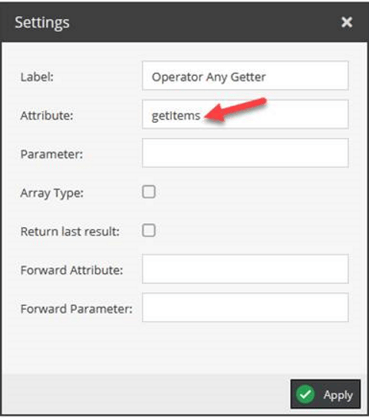This screenshot has width=369, height=418.
Task: Select the empty Parameter input field
Action: click(x=245, y=153)
